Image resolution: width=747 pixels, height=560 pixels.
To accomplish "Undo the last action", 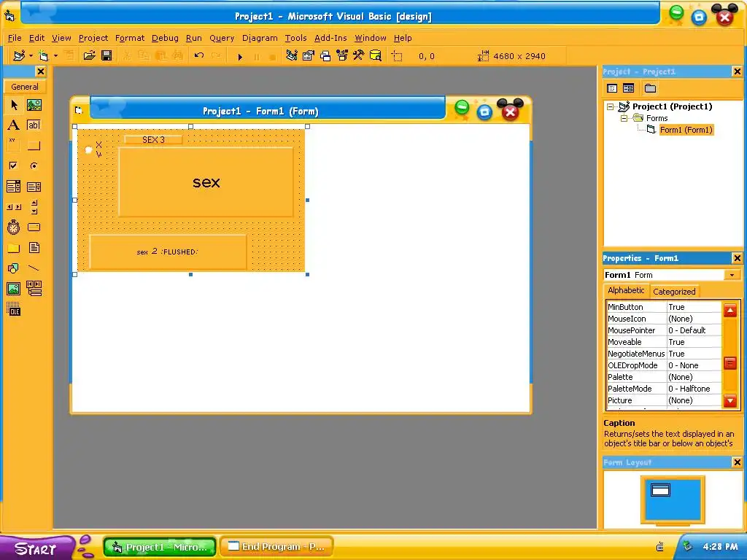I will pos(199,55).
